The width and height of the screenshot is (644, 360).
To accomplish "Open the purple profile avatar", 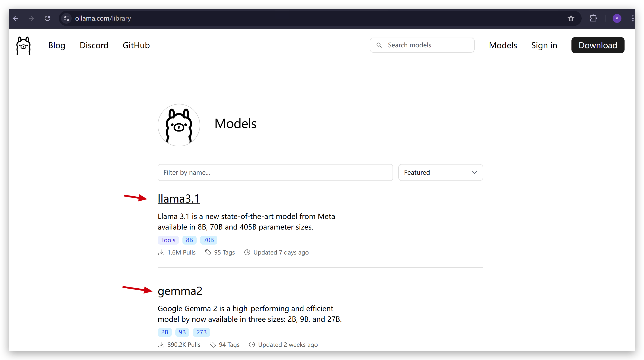I will pyautogui.click(x=617, y=18).
